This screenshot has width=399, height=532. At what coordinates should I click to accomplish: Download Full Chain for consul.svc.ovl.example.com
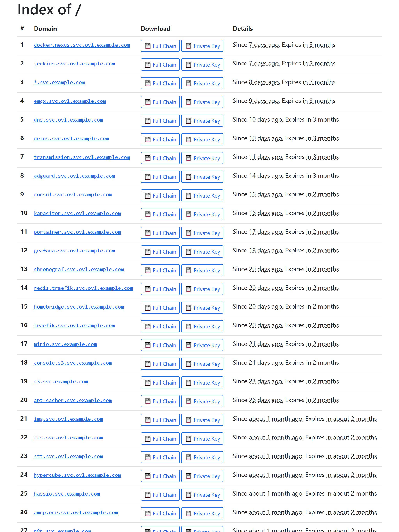160,196
